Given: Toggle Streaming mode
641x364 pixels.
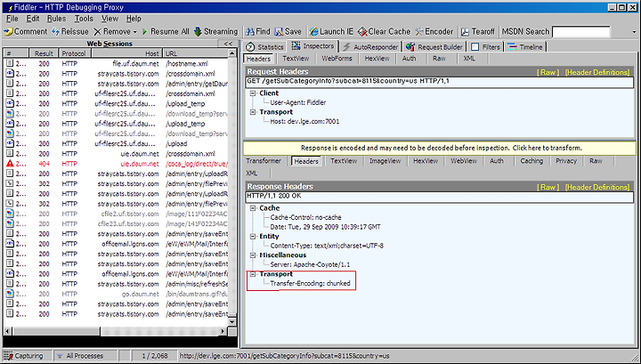Looking at the screenshot, I should tap(215, 31).
